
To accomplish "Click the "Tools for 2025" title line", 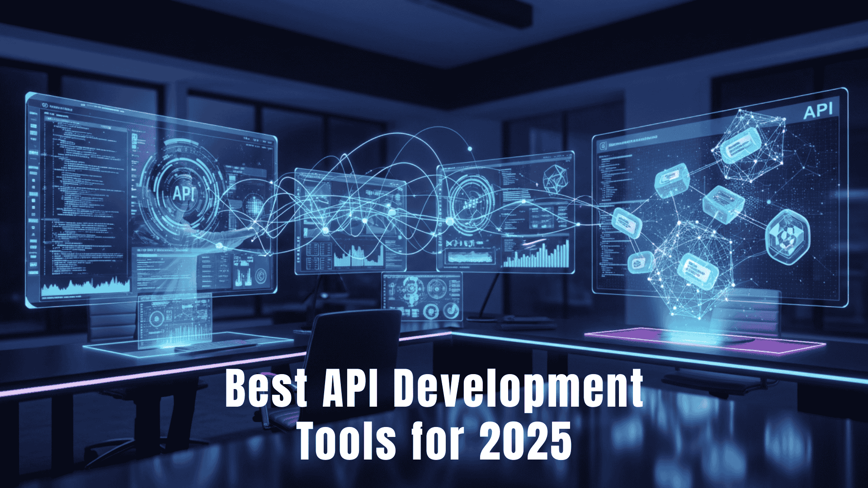I will pyautogui.click(x=434, y=441).
